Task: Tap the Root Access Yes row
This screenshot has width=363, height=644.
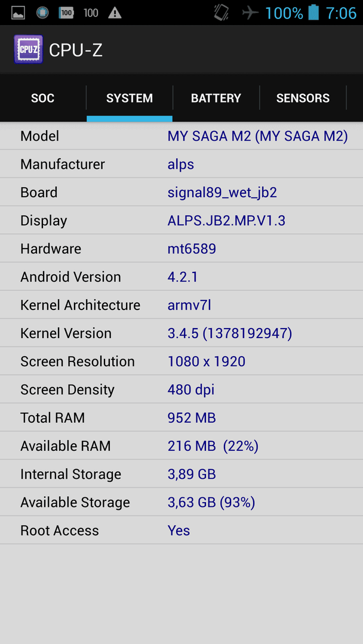Action: (181, 531)
